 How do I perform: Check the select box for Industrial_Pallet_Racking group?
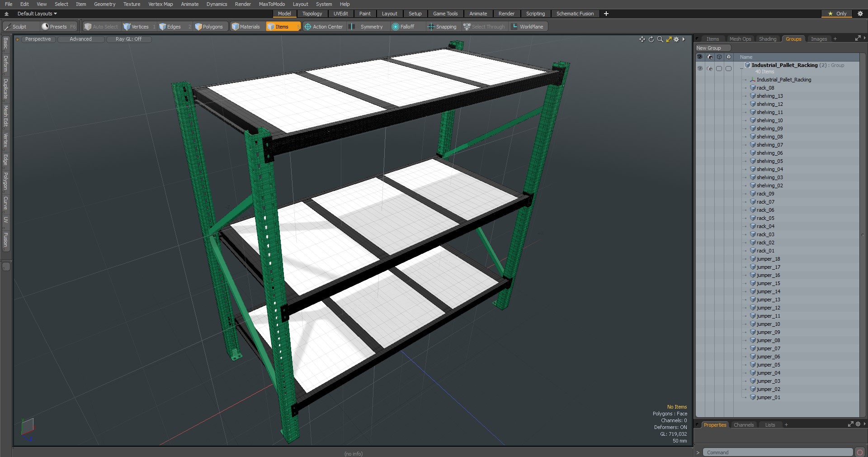pos(719,69)
